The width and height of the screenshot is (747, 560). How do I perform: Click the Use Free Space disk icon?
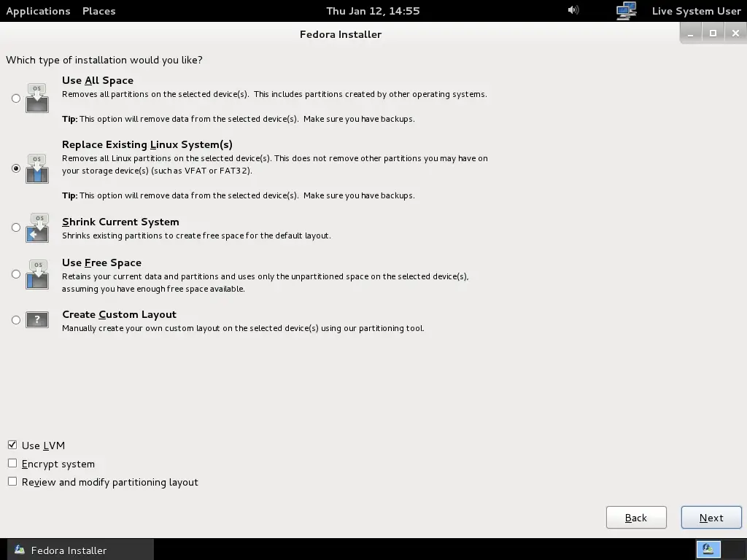pos(37,274)
